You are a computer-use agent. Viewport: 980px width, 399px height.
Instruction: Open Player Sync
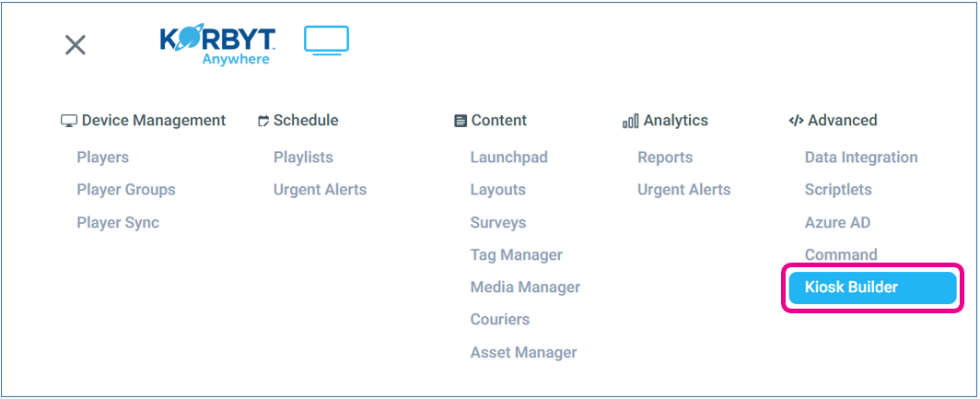tap(118, 222)
